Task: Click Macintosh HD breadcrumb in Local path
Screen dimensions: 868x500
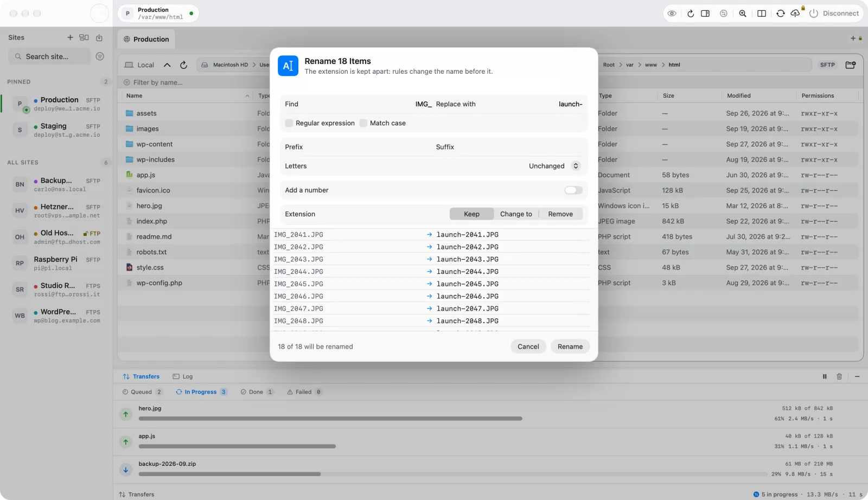Action: 225,65
